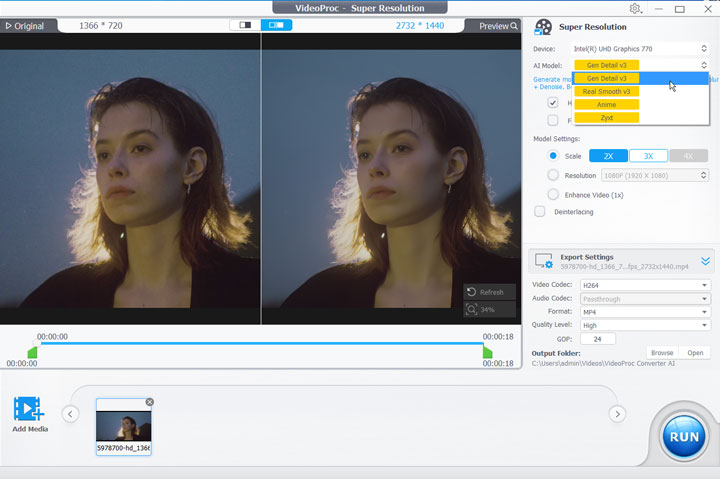Open the Audio Codec Passthrough dropdown
720x479 pixels.
(645, 299)
